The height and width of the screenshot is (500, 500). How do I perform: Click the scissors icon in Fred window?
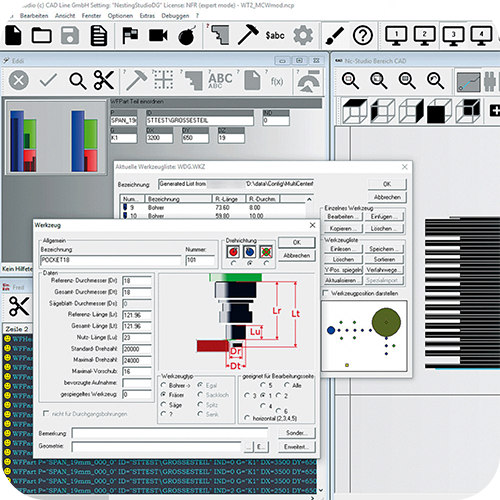click(19, 307)
